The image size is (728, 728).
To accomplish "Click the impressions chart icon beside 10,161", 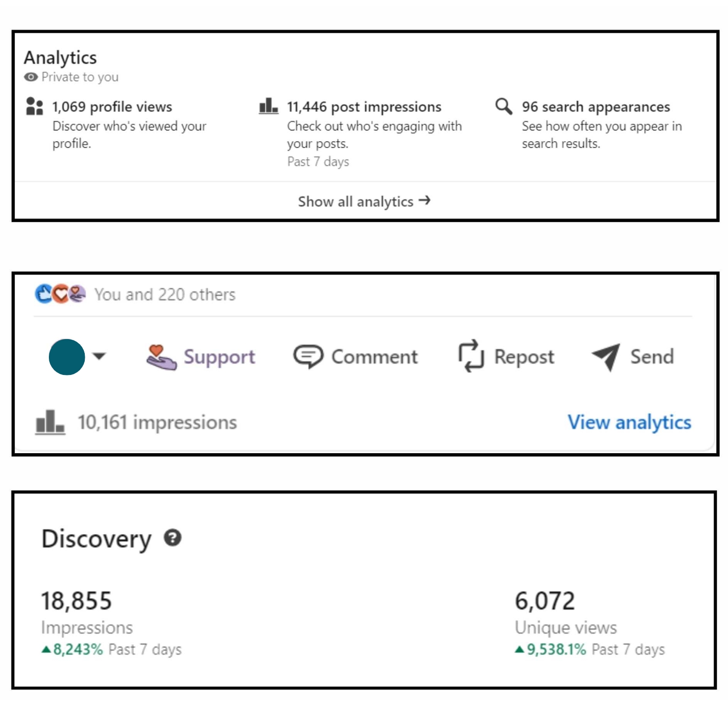I will 50,422.
